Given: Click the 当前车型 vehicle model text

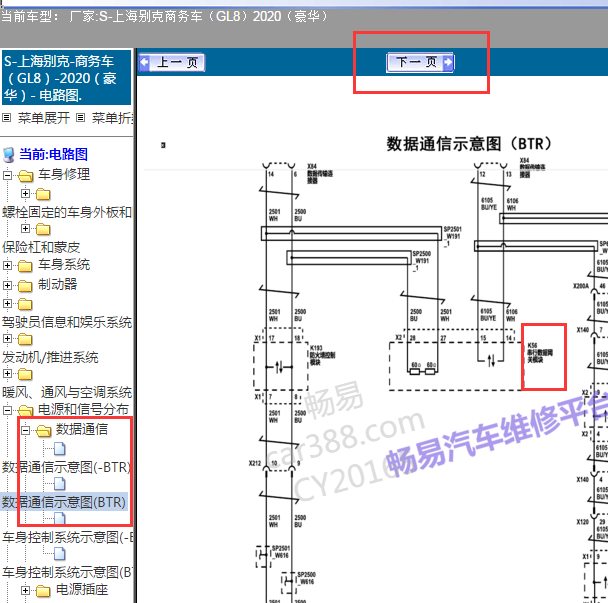Looking at the screenshot, I should [x=164, y=17].
